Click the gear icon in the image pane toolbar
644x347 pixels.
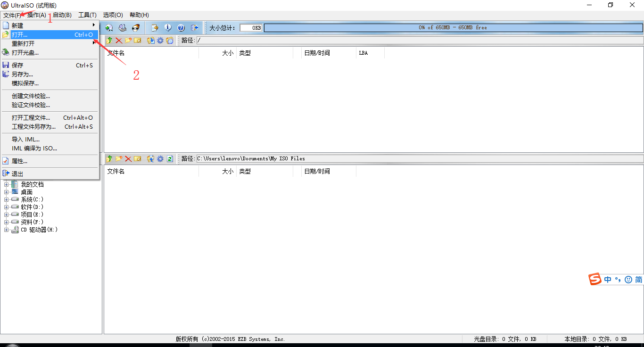click(x=160, y=41)
